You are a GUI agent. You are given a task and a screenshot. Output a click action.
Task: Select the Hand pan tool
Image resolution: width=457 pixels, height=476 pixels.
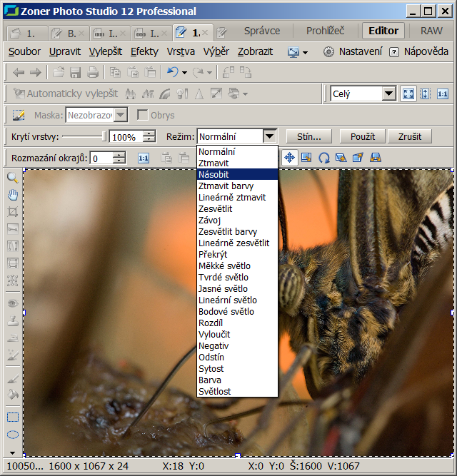click(12, 195)
